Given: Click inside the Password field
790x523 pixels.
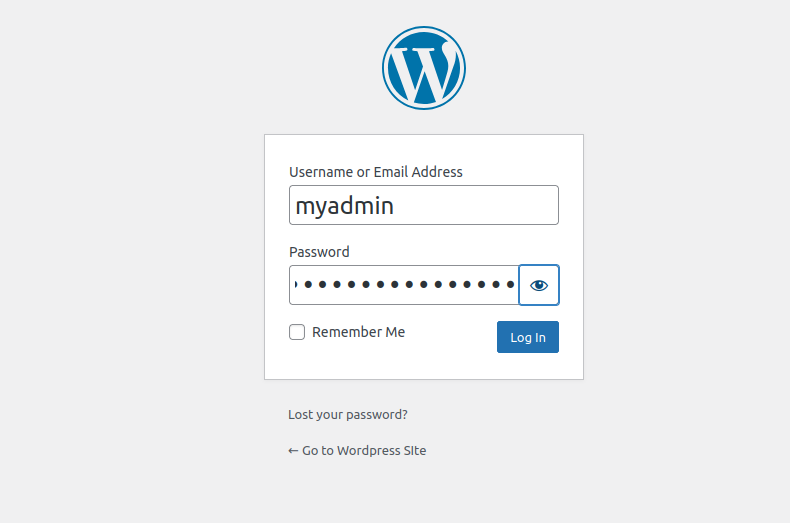Looking at the screenshot, I should (x=404, y=285).
